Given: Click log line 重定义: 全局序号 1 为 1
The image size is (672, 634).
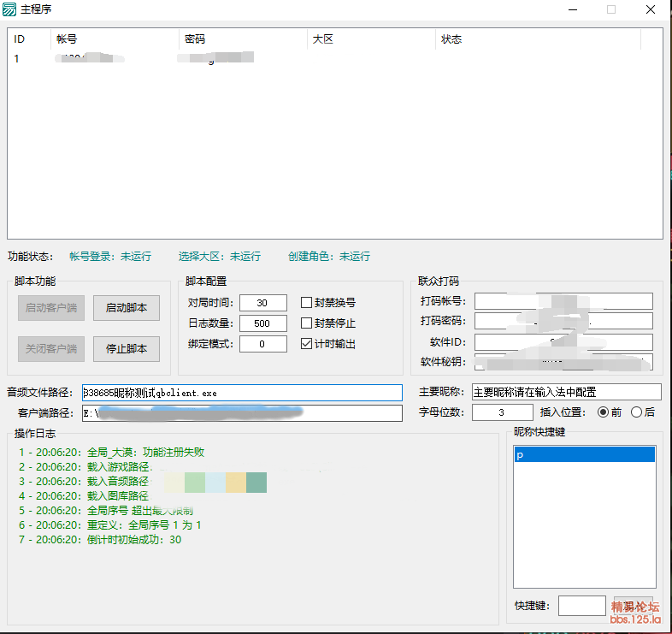Looking at the screenshot, I should (x=110, y=525).
